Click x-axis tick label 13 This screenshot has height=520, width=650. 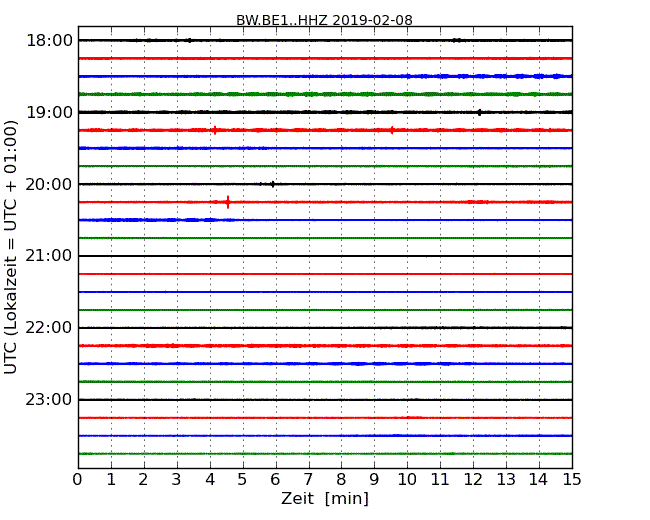[506, 479]
